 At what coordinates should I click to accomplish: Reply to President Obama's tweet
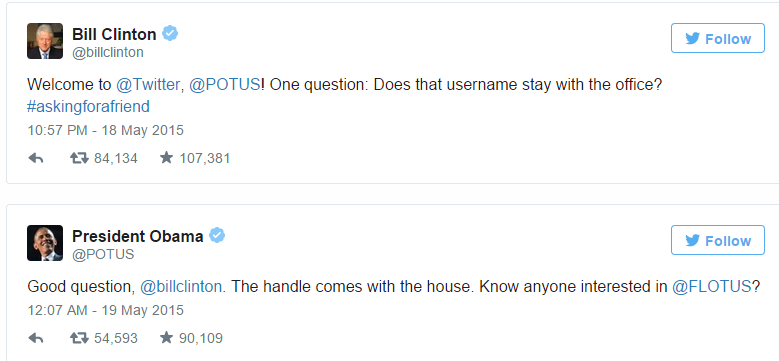[x=35, y=338]
